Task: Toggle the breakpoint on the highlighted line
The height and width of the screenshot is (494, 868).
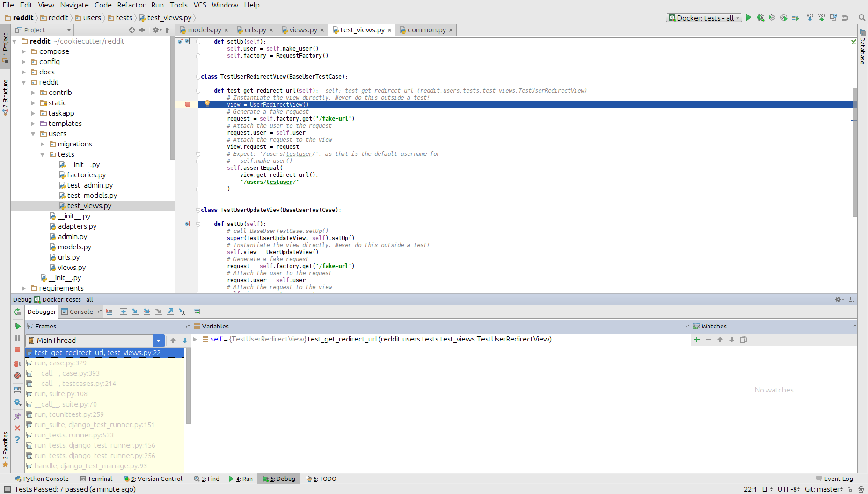Action: pos(187,104)
